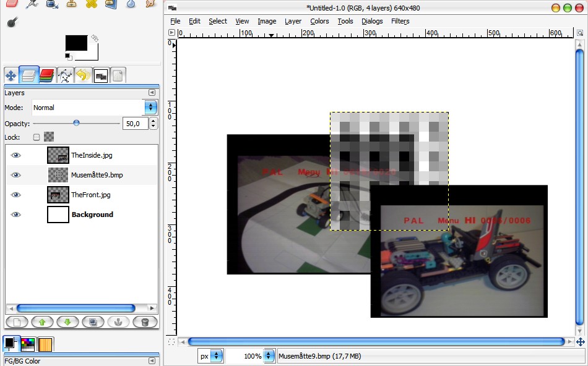Lower the layer with green down arrow
The height and width of the screenshot is (366, 588).
(67, 321)
